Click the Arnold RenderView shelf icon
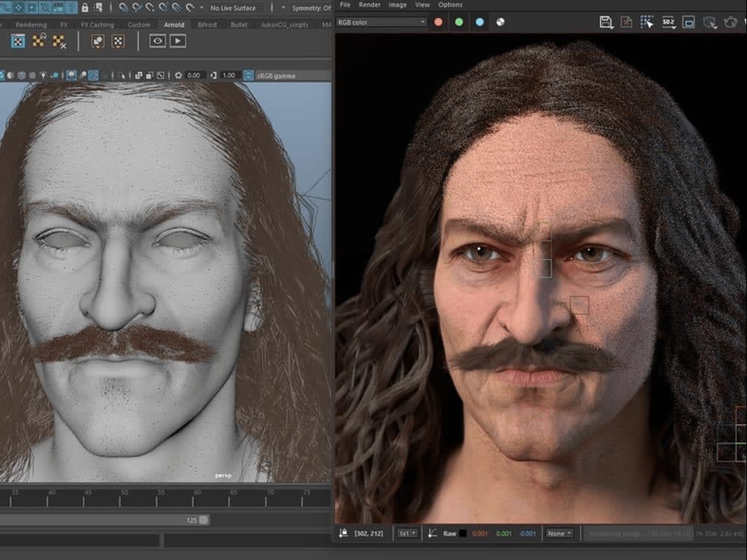 (158, 41)
